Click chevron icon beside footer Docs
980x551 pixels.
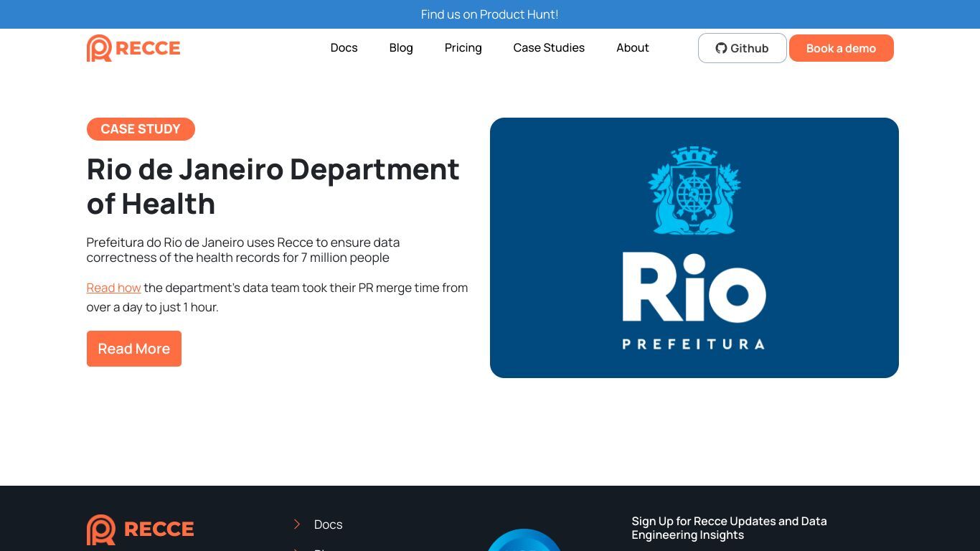[x=296, y=524]
